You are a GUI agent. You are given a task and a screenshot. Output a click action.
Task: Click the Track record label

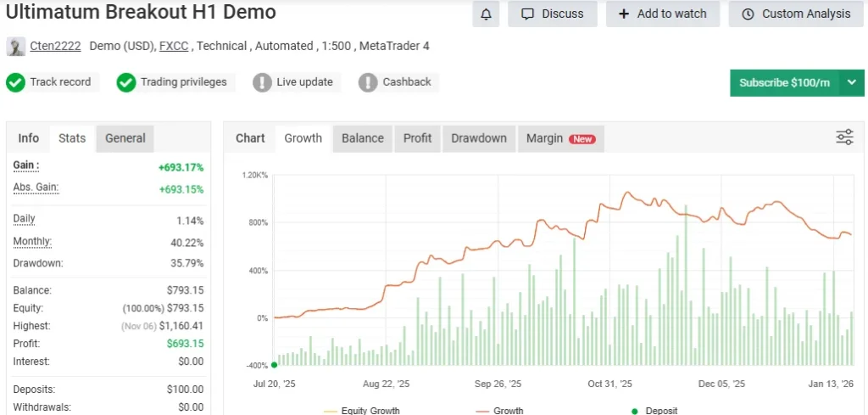point(60,82)
